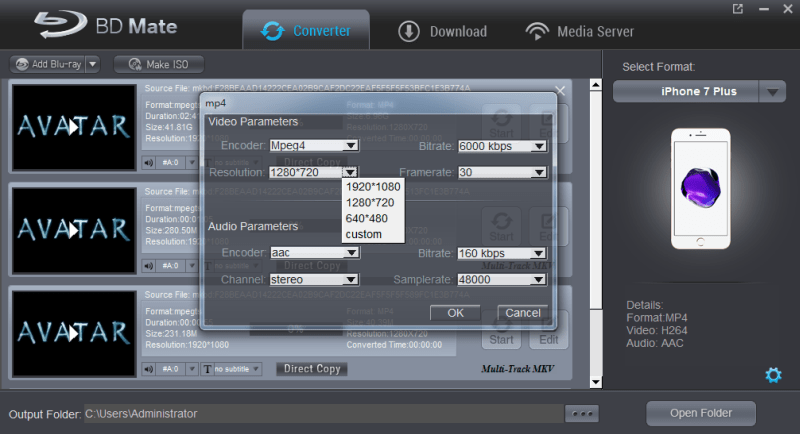Mute audio with third video's speaker icon
The height and width of the screenshot is (434, 800).
tap(148, 369)
